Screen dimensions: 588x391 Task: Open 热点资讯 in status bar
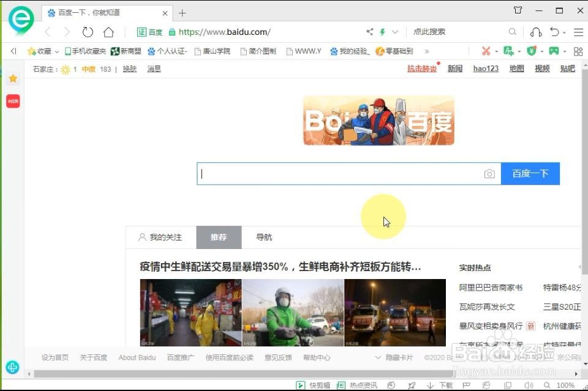tap(357, 385)
